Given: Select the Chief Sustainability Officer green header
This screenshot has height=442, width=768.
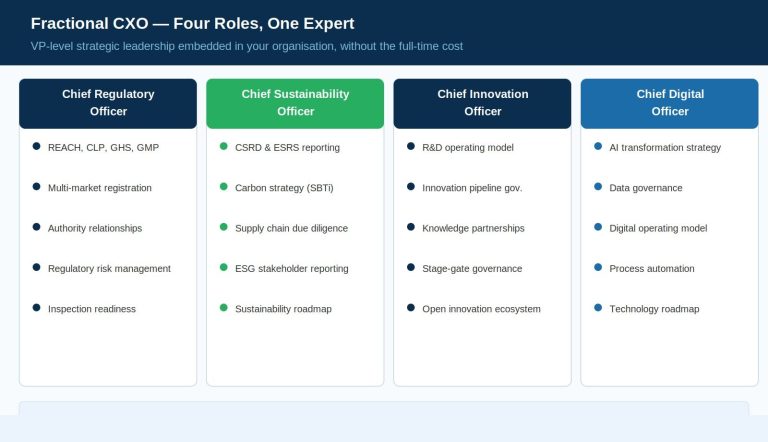Looking at the screenshot, I should pos(295,103).
